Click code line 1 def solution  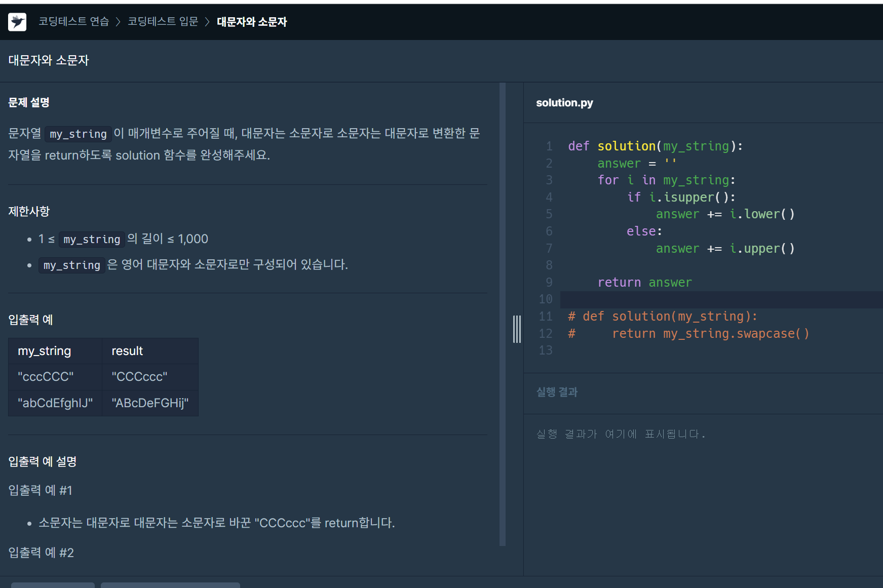pos(655,146)
